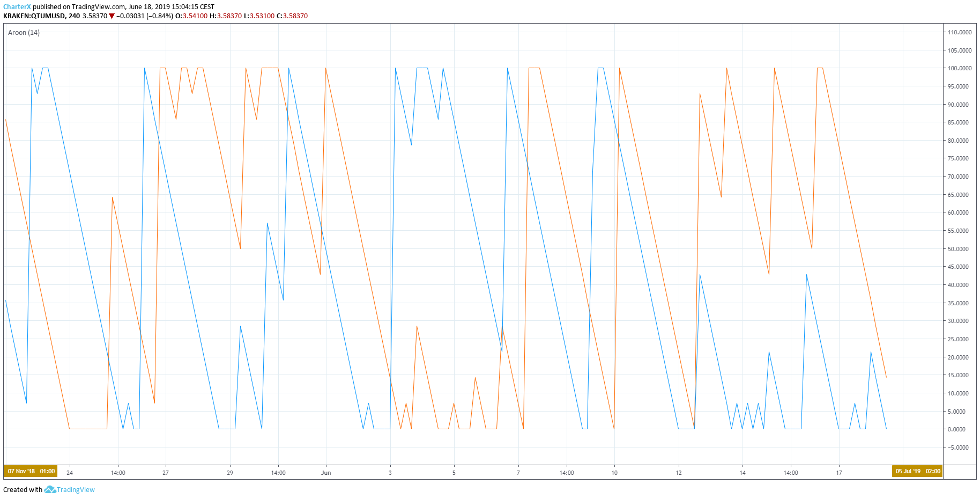
Task: Click the TradingView logo icon in footer
Action: pyautogui.click(x=50, y=489)
